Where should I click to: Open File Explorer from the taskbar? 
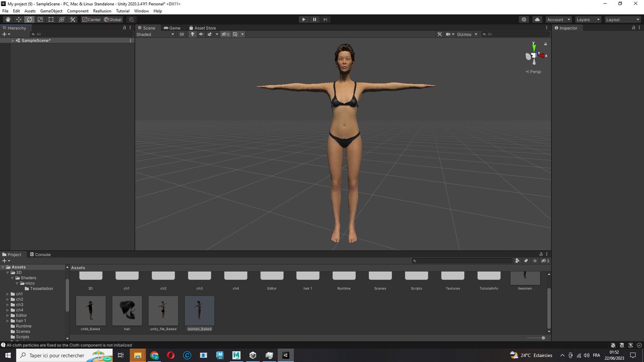pyautogui.click(x=138, y=355)
